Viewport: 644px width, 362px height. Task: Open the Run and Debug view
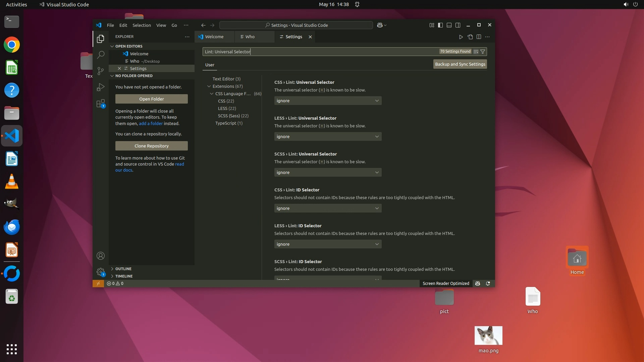[101, 87]
